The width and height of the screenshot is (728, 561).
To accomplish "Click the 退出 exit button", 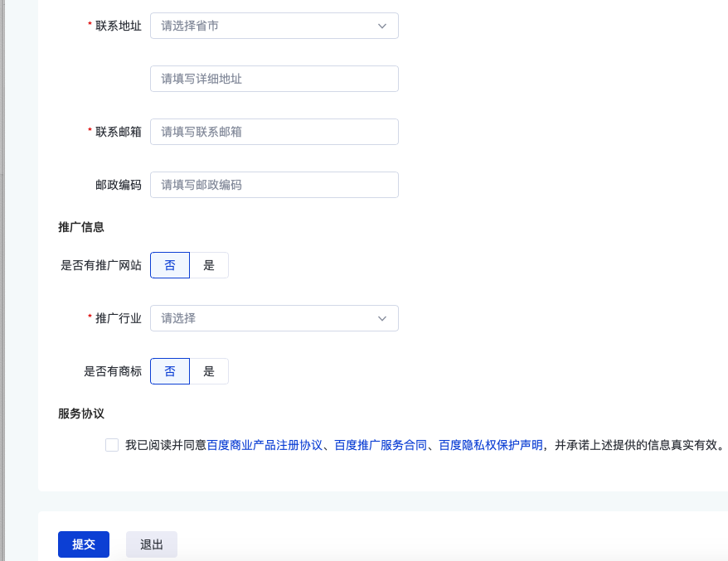I will 151,544.
